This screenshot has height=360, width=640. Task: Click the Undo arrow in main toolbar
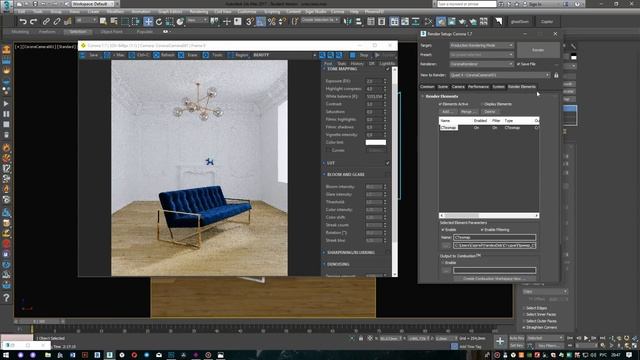tap(23, 22)
